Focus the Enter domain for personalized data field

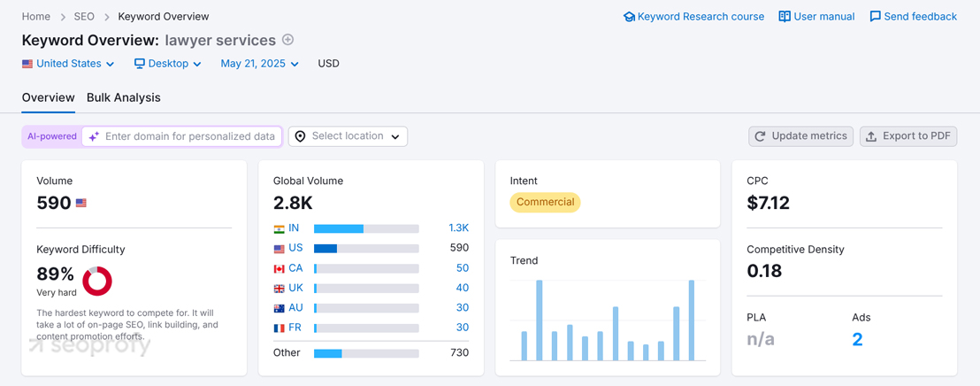pyautogui.click(x=182, y=136)
